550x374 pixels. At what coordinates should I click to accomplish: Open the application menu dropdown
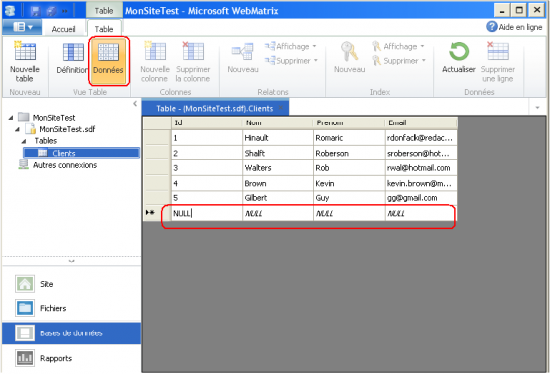pyautogui.click(x=22, y=27)
